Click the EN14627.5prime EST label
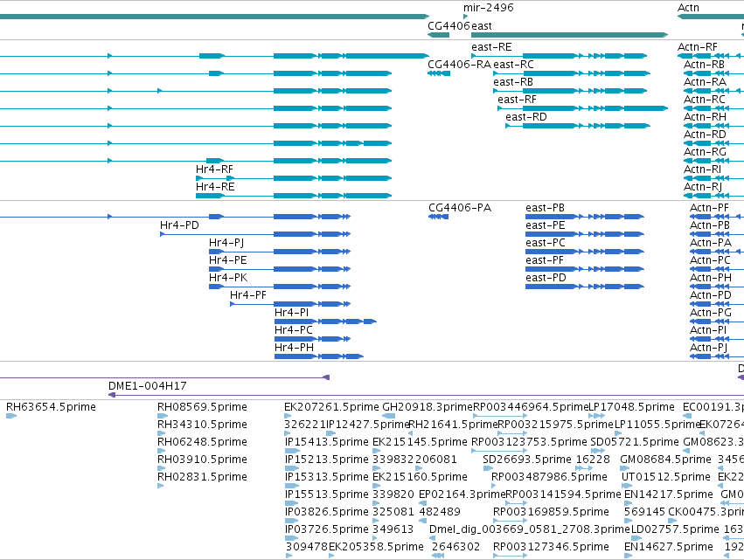The height and width of the screenshot is (560, 744). tap(669, 548)
